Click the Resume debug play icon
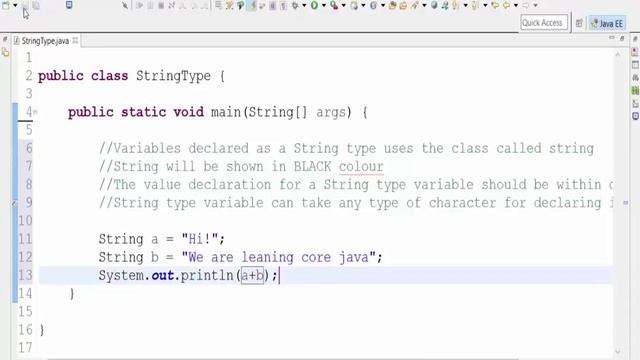Screen dimensions: 640x360 [x=140, y=5]
